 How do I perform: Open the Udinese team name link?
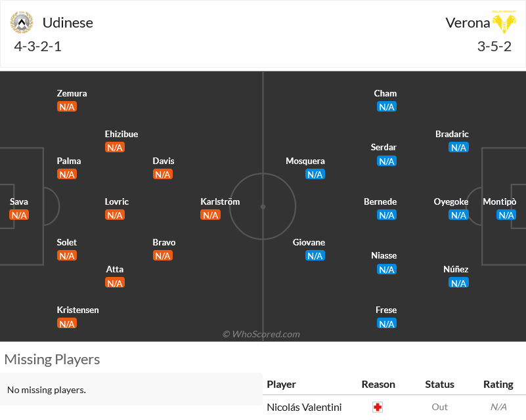point(68,23)
